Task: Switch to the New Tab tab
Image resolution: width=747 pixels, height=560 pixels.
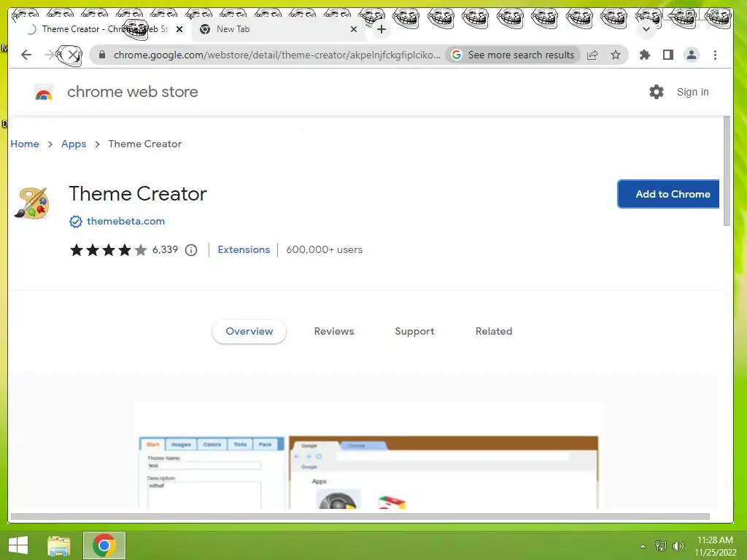Action: click(279, 29)
